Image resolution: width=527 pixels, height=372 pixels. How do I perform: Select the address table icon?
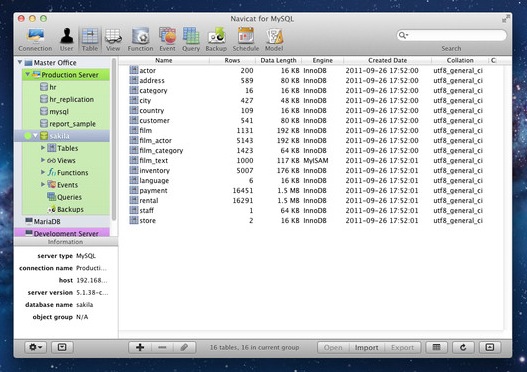(134, 80)
